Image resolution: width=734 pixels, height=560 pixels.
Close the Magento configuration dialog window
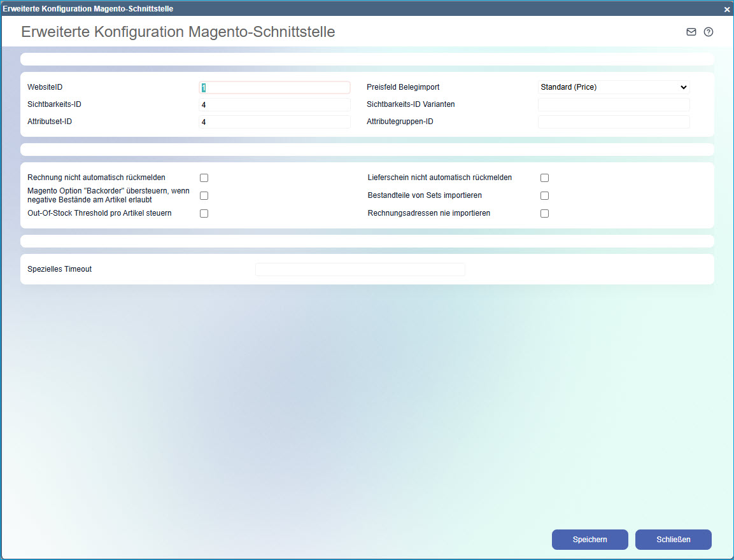click(726, 10)
